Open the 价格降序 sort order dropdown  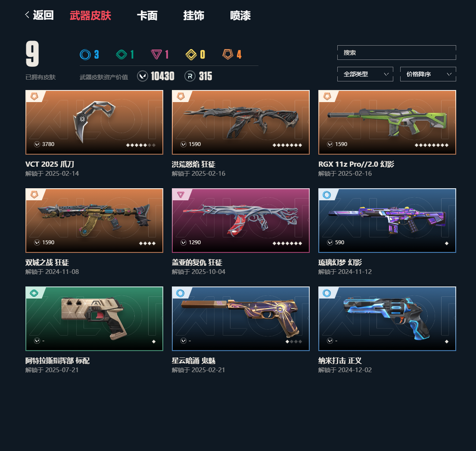pos(428,74)
